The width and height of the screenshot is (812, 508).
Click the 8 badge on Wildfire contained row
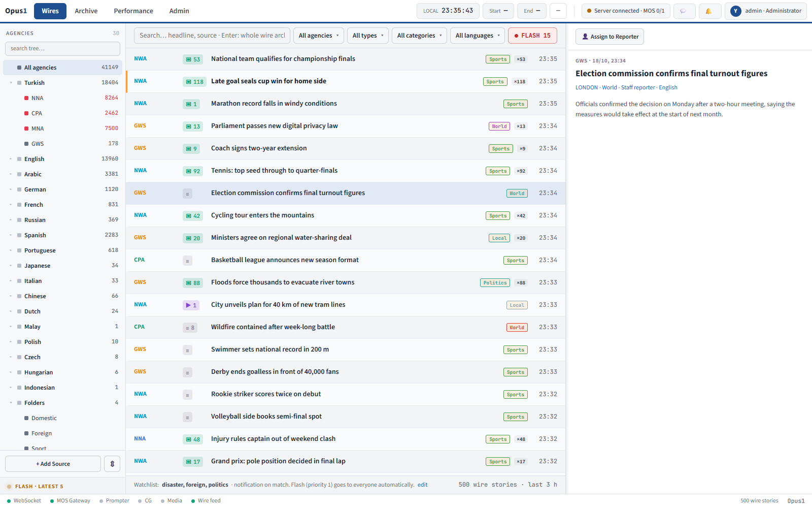pos(190,328)
